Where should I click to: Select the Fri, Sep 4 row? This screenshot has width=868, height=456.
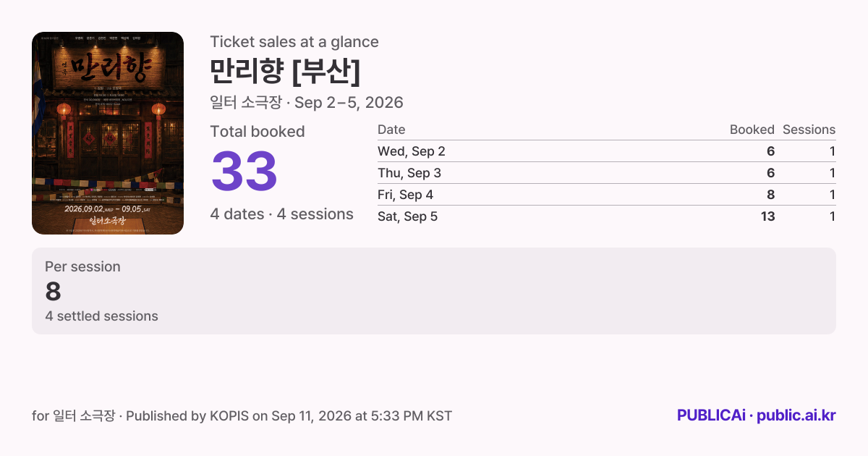pyautogui.click(x=607, y=195)
